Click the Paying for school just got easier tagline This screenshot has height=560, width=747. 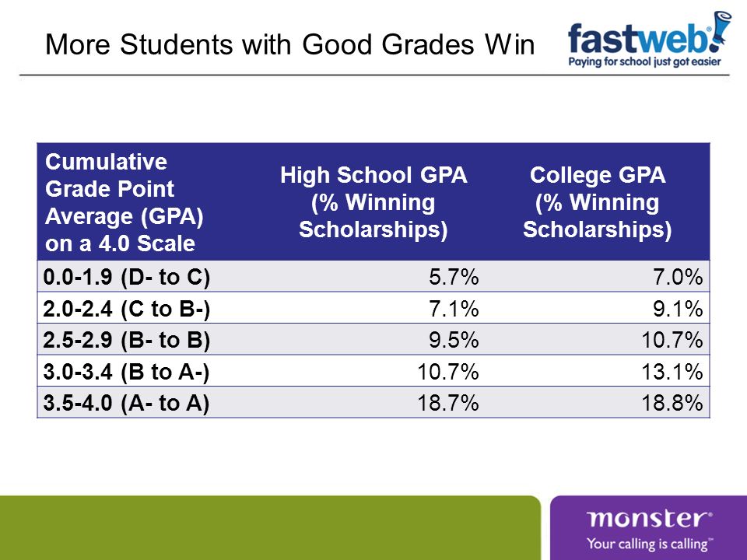click(644, 61)
